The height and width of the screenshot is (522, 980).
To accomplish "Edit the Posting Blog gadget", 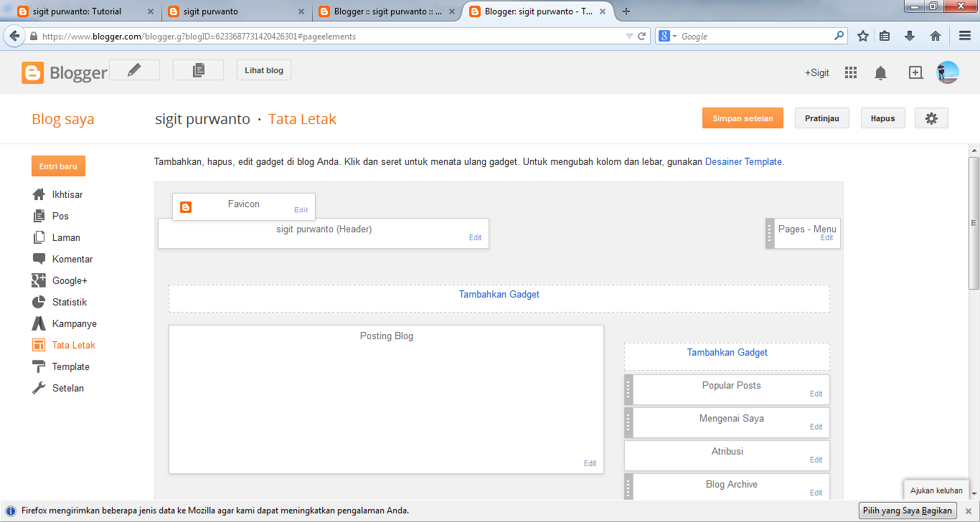I will (x=590, y=463).
